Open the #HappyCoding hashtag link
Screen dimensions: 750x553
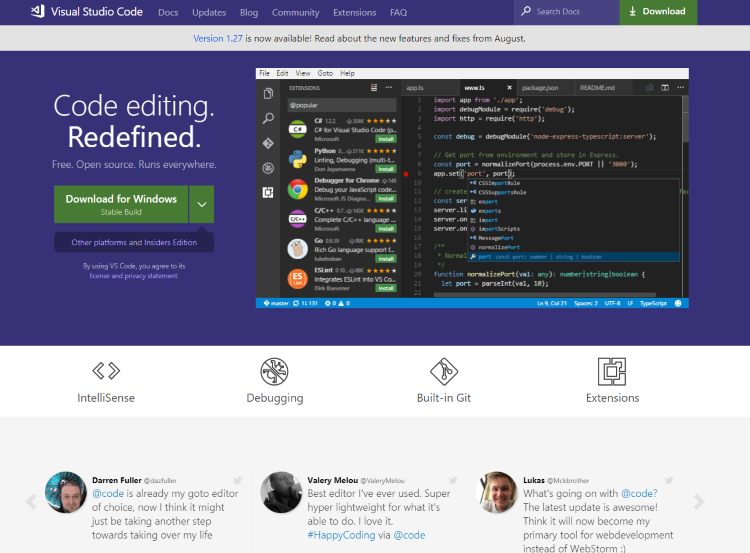pyautogui.click(x=341, y=535)
